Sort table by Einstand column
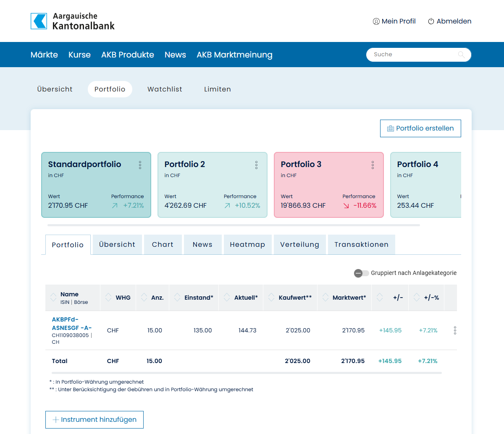 [x=194, y=298]
